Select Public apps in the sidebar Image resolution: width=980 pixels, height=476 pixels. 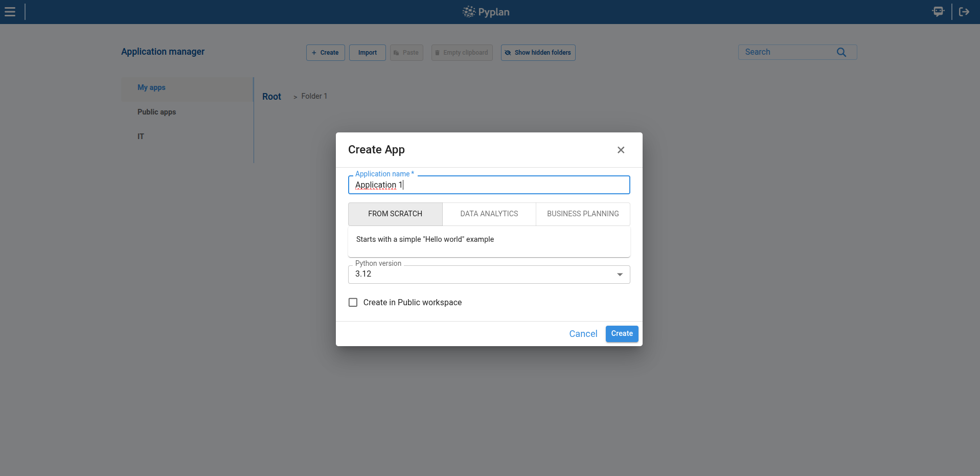(x=156, y=111)
